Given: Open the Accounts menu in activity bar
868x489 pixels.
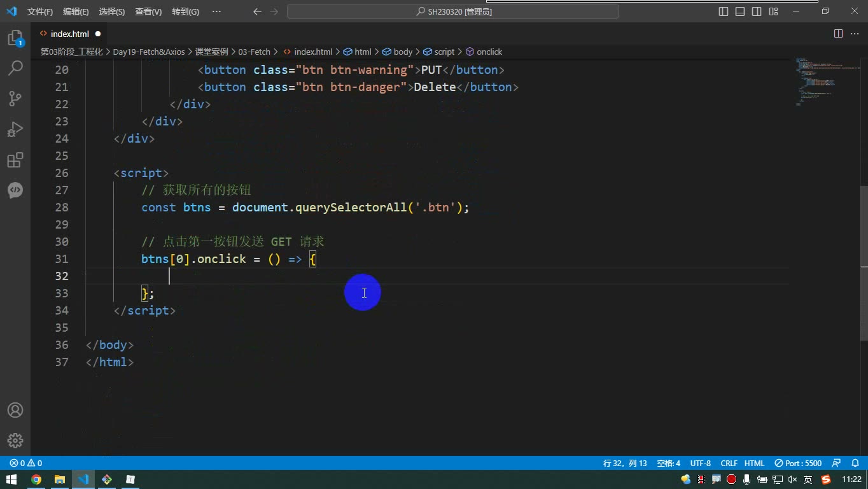Looking at the screenshot, I should click(15, 410).
